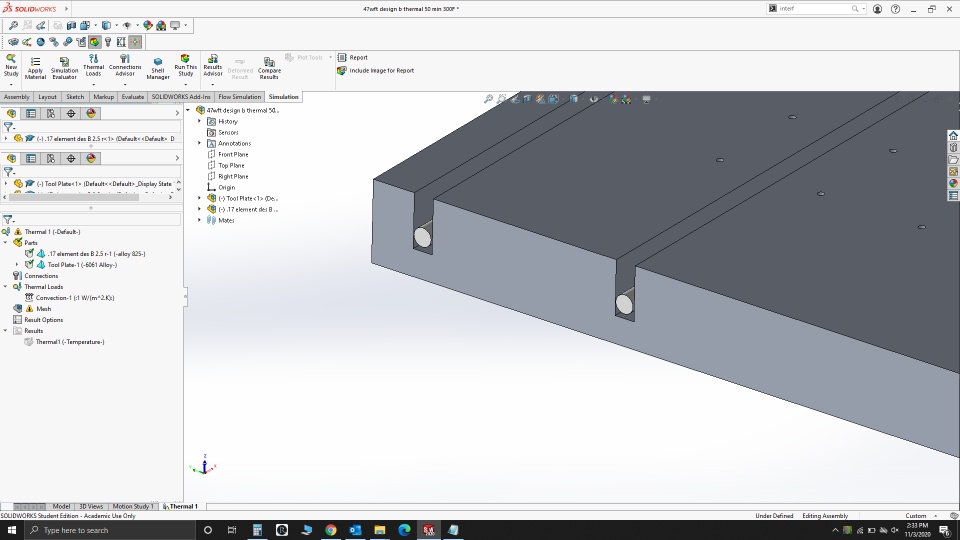Open the Appearances color ball icon in task pane
Viewport: 960px width, 540px height.
coord(953,184)
